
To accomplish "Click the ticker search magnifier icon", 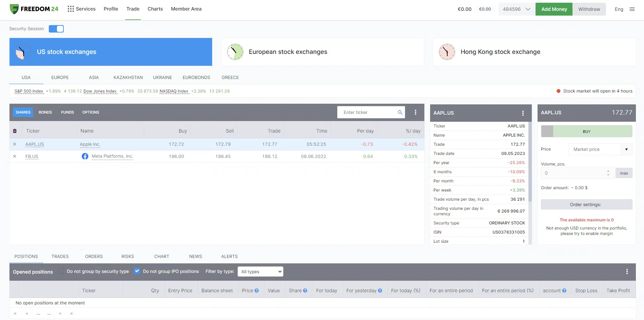I will (x=400, y=112).
